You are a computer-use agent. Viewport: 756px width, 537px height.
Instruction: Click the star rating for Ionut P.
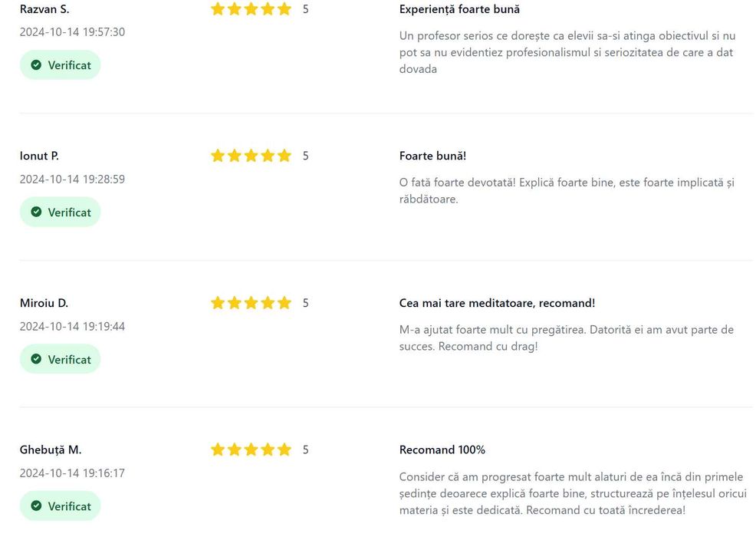(x=251, y=156)
